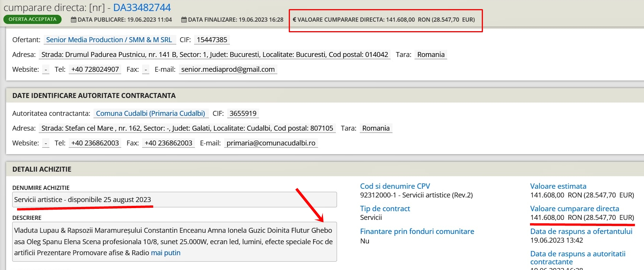644x270 pixels.
Task: Click the Denumire achizitie text field
Action: click(x=174, y=200)
